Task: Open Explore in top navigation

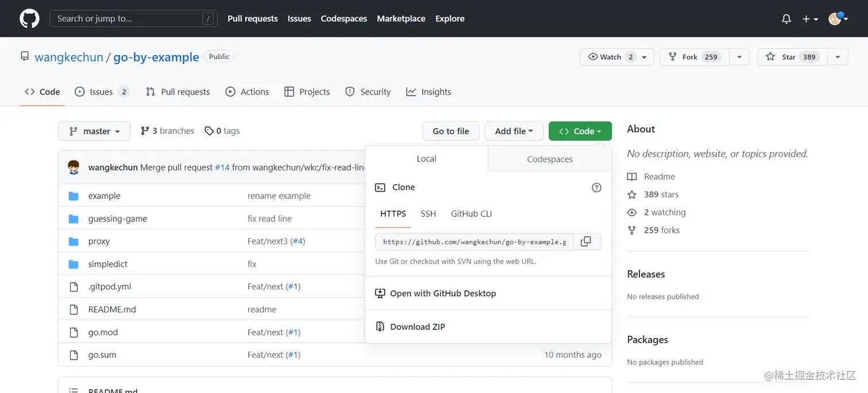Action: [450, 18]
